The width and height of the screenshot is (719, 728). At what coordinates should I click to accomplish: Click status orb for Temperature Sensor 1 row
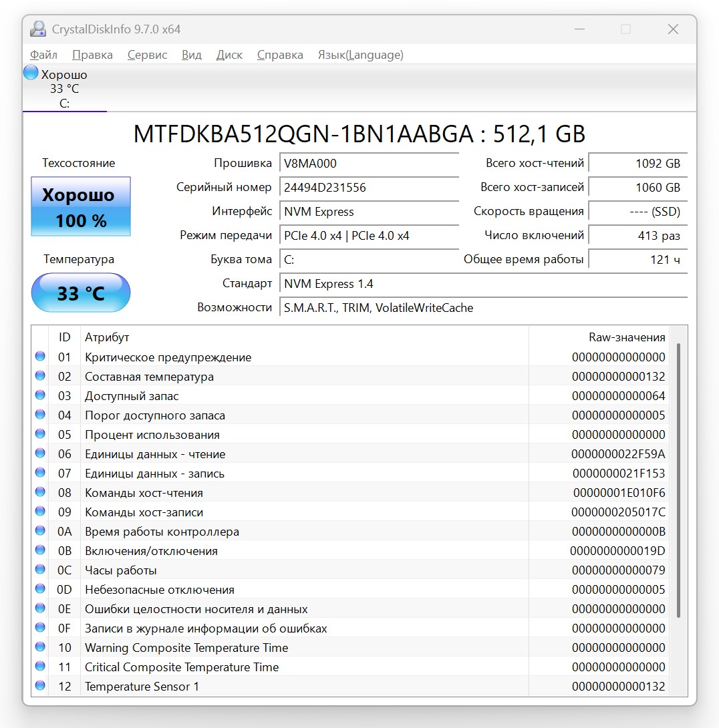(40, 685)
